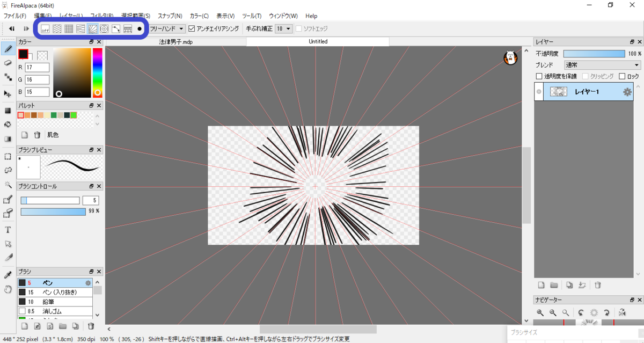
Task: Open the 表示 menu
Action: click(x=225, y=16)
